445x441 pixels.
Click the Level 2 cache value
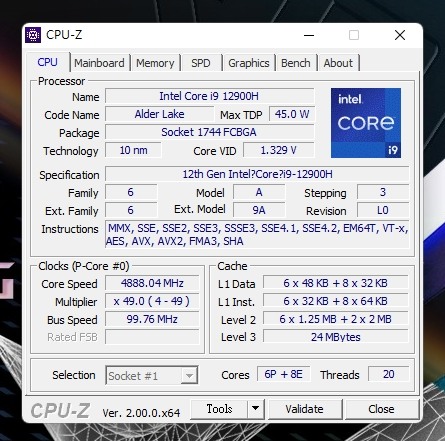[336, 319]
